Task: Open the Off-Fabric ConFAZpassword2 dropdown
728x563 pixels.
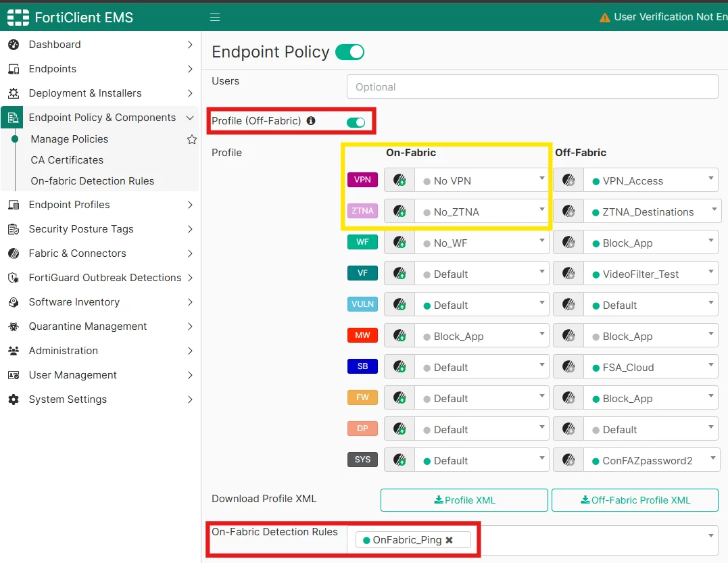Action: click(652, 460)
